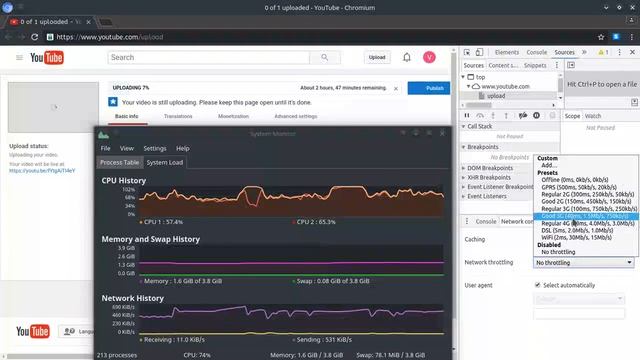Open the Snippets tab in Sources

[x=535, y=65]
